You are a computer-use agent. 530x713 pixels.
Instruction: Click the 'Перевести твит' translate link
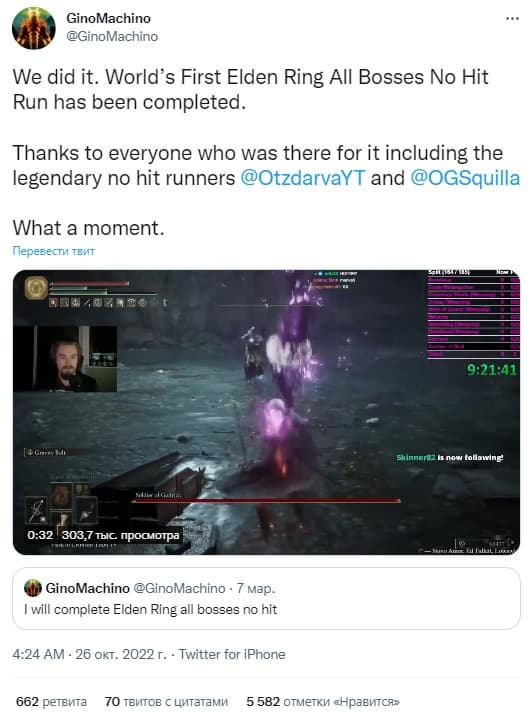click(x=54, y=251)
